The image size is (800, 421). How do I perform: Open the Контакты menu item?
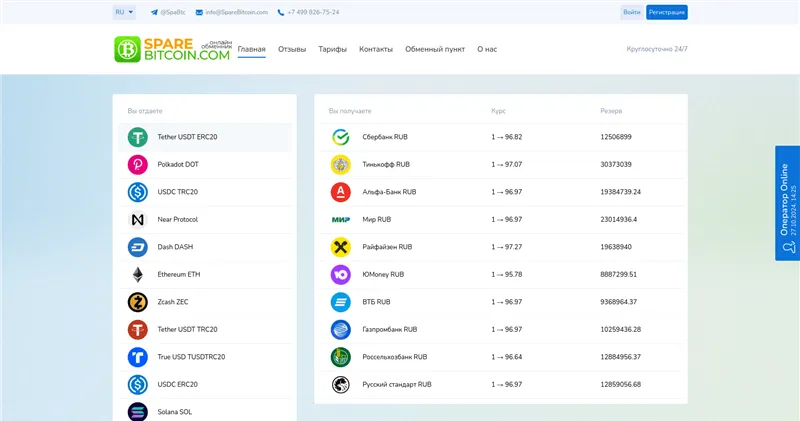point(376,49)
